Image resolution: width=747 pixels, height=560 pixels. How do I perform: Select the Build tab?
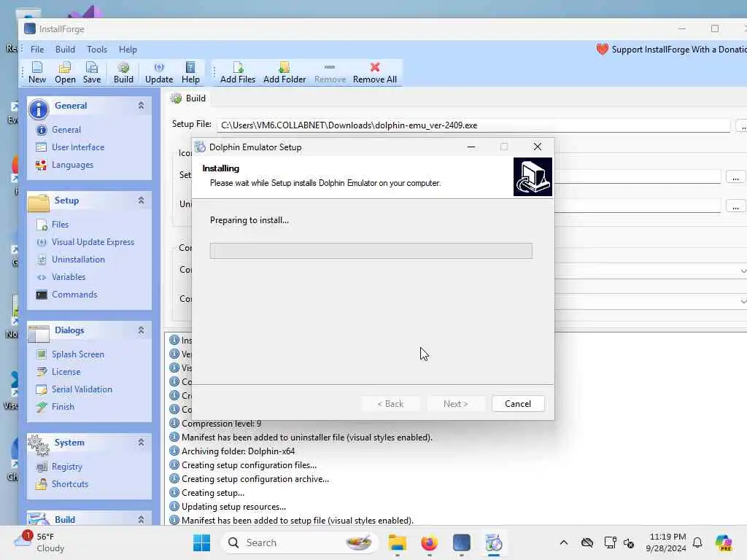tap(189, 98)
